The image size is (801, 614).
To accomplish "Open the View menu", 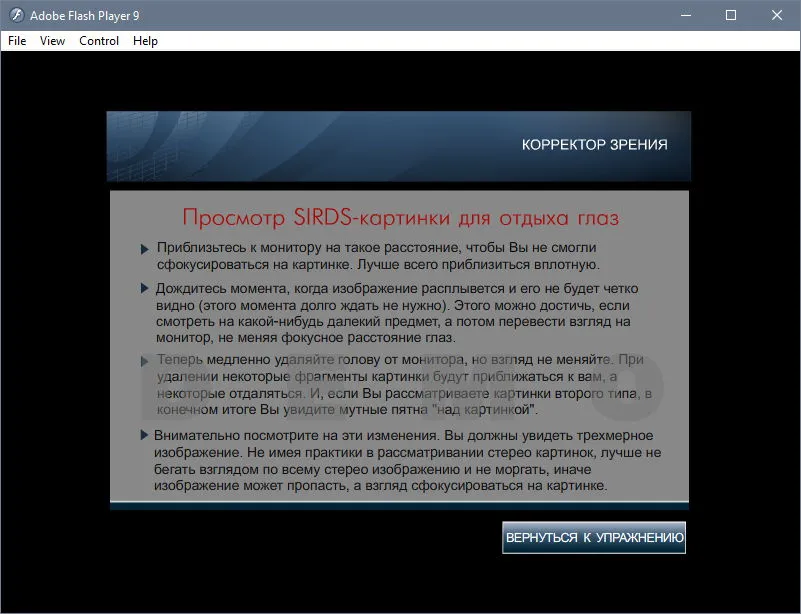I will point(52,41).
